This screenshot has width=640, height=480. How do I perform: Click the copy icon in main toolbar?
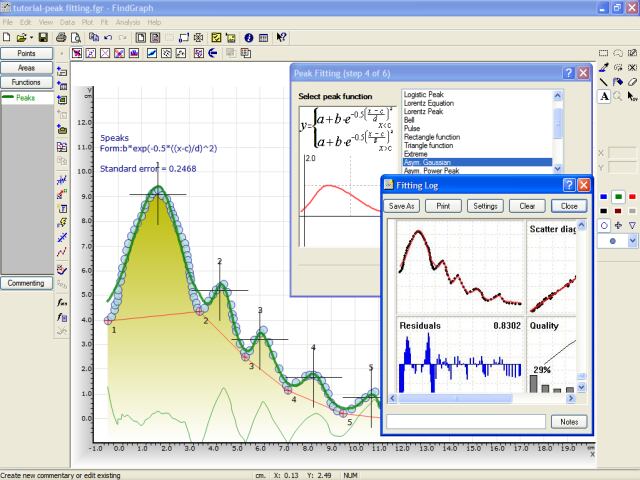[x=94, y=38]
